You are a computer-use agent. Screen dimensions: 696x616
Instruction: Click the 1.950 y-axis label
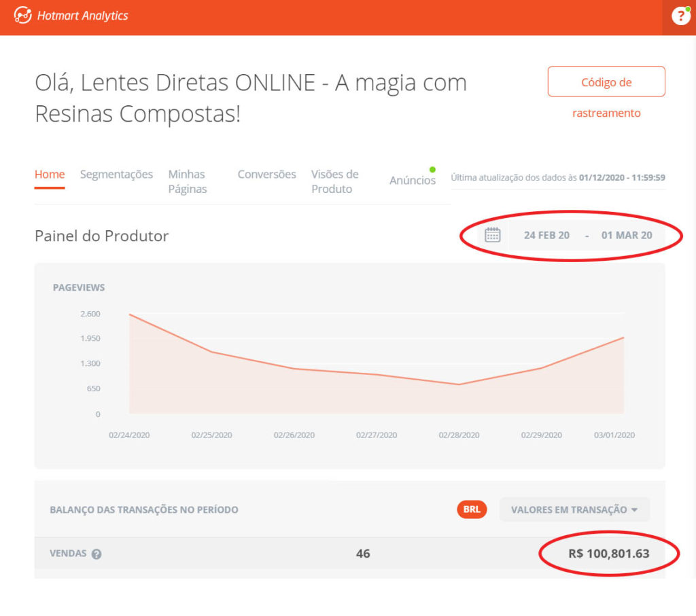90,338
